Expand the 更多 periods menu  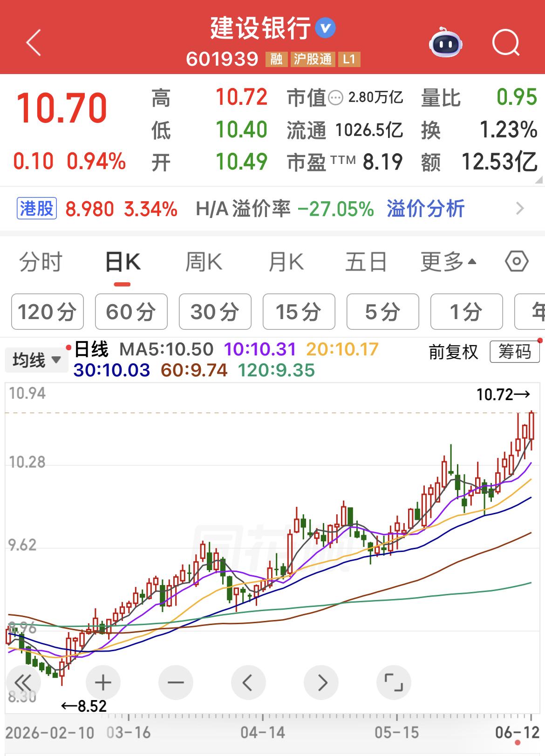point(448,262)
